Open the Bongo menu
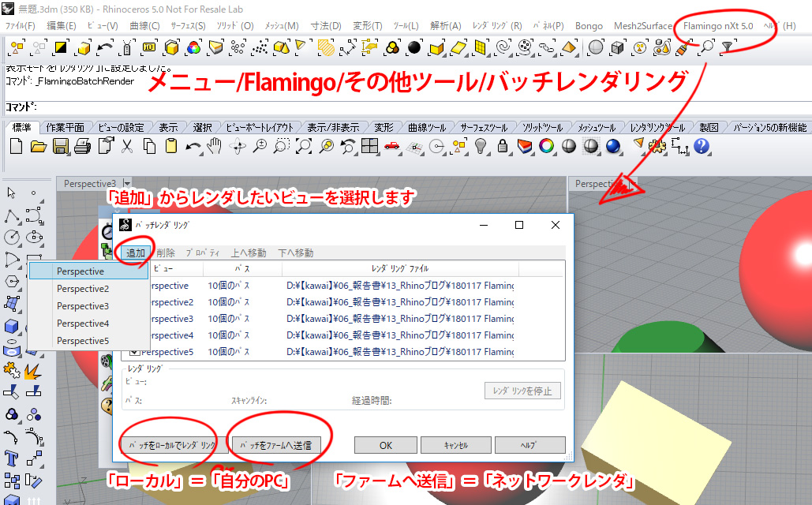This screenshot has width=812, height=505. tap(589, 26)
